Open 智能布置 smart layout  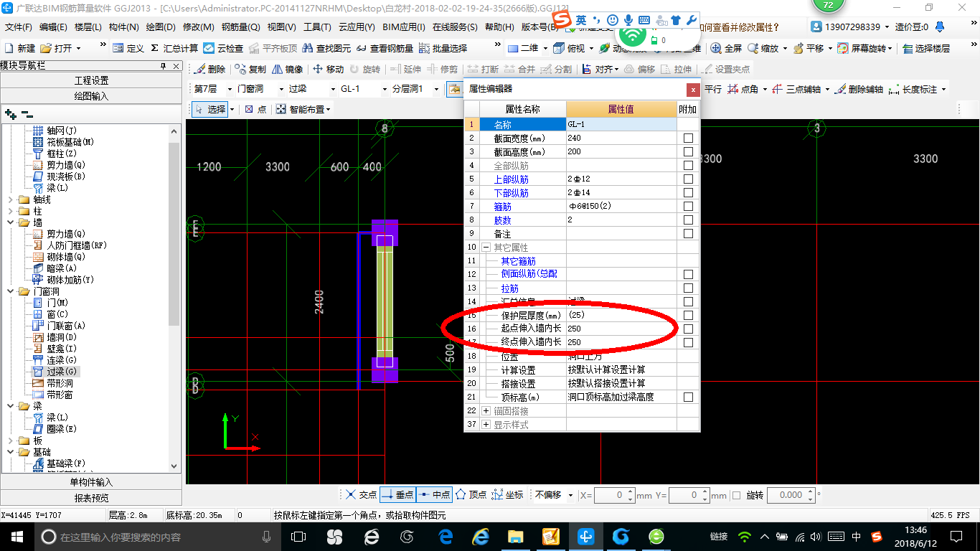[303, 109]
